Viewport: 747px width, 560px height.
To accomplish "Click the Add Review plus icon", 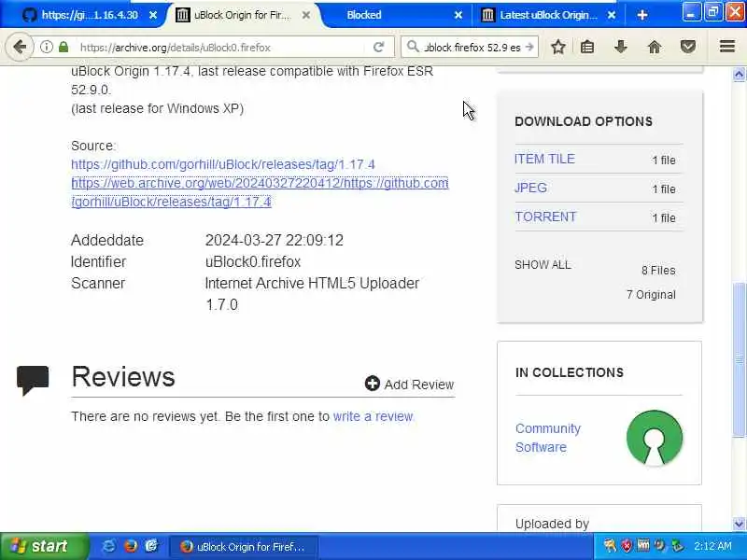I will (372, 384).
